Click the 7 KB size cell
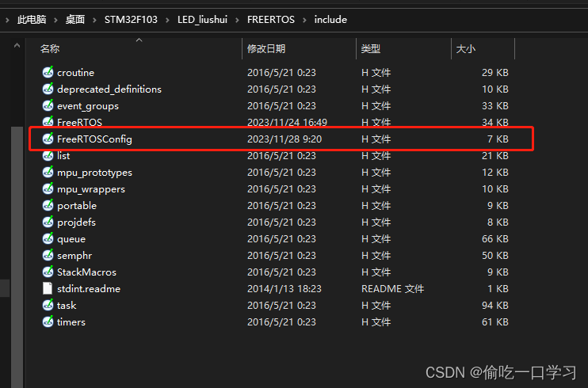This screenshot has height=388, width=588. click(498, 139)
